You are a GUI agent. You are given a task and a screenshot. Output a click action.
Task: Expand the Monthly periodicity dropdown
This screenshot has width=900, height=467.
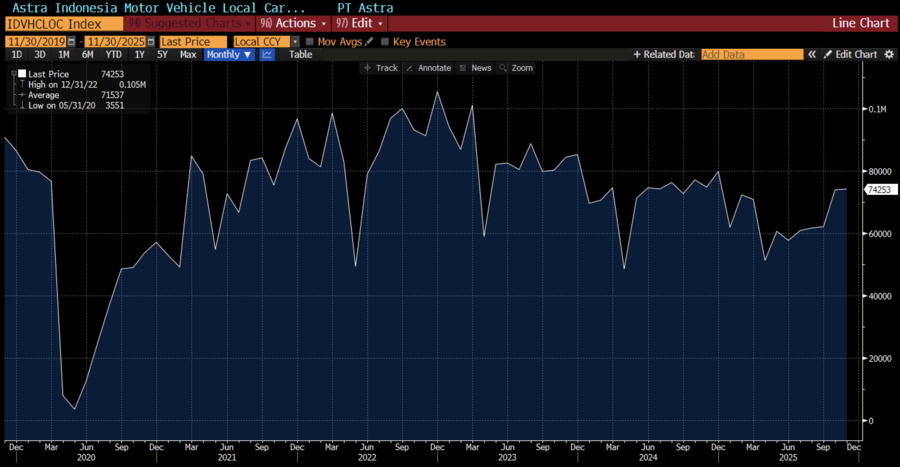(x=229, y=55)
